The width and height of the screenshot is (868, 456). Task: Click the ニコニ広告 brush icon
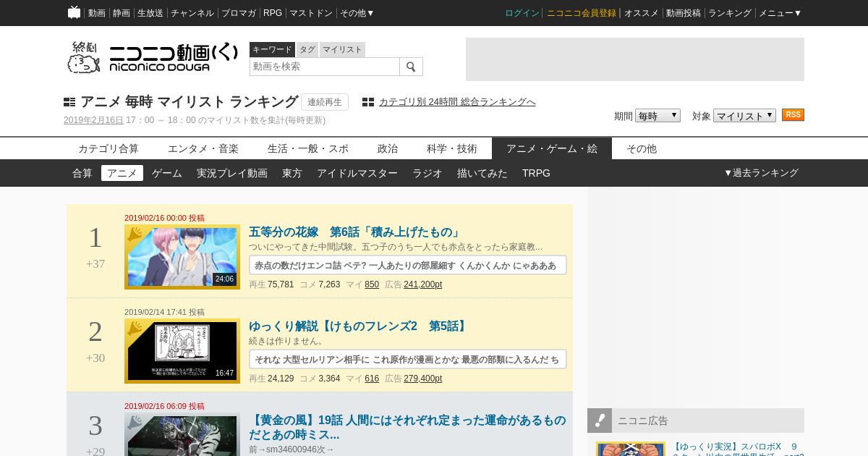[x=600, y=421]
